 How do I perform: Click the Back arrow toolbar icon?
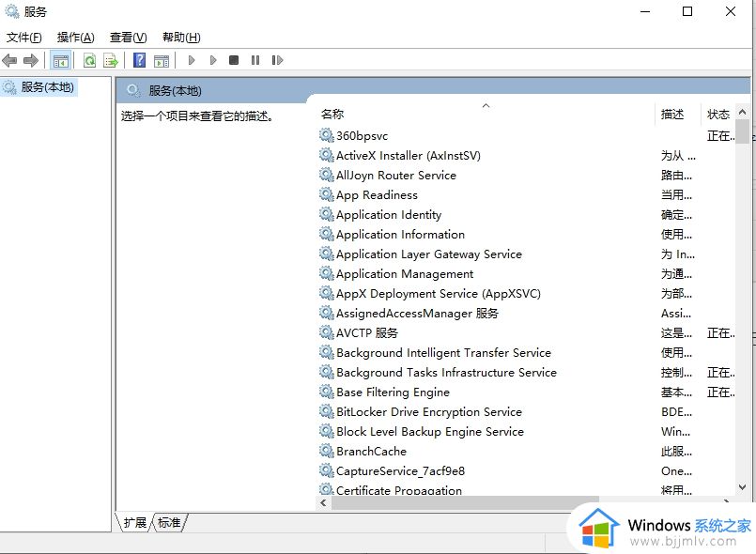click(9, 60)
